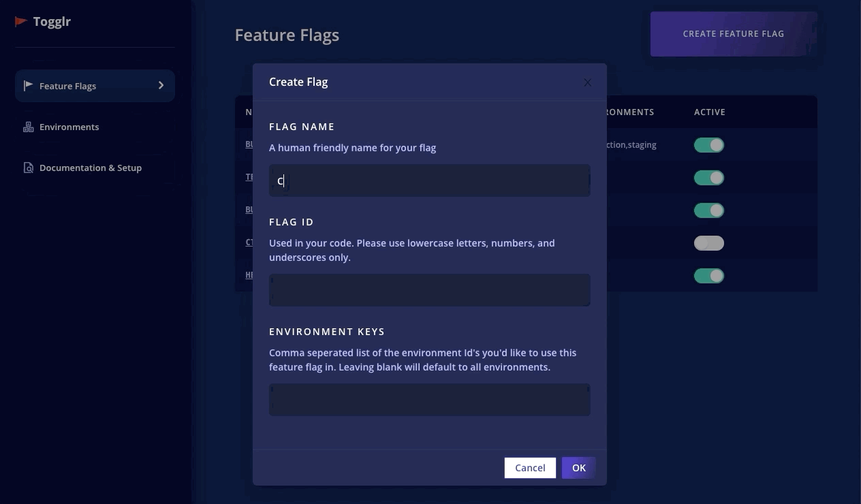Click the Environment Keys text field

pyautogui.click(x=430, y=400)
